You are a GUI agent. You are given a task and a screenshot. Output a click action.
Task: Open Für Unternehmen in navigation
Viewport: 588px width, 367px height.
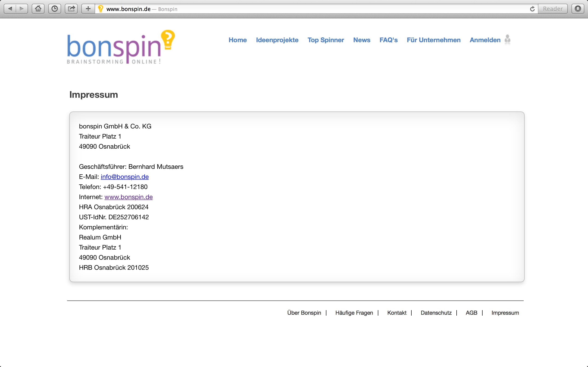433,40
